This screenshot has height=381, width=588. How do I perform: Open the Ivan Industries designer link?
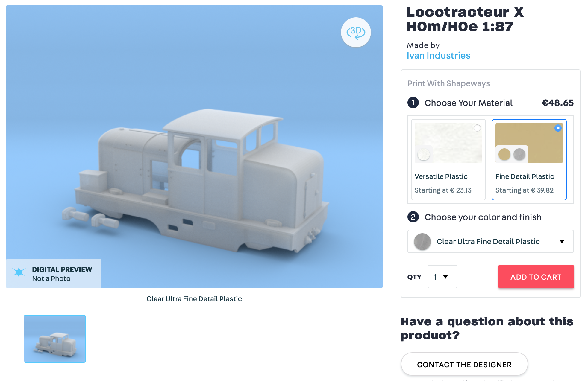click(438, 56)
